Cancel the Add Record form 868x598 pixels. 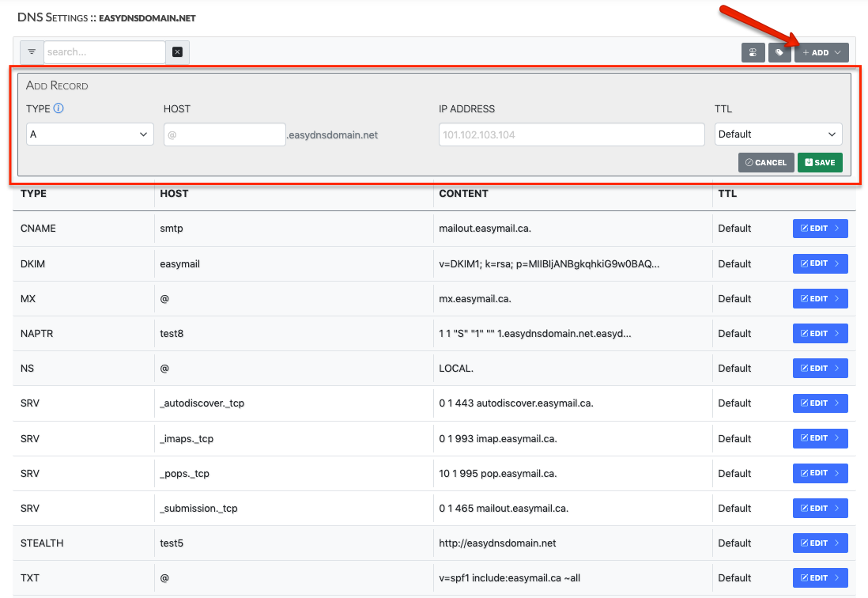pos(765,162)
